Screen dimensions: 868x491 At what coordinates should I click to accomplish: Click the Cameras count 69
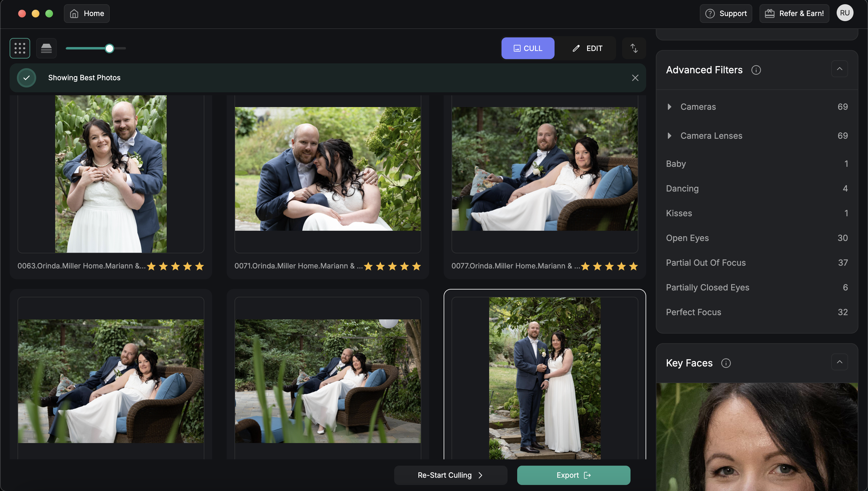842,107
